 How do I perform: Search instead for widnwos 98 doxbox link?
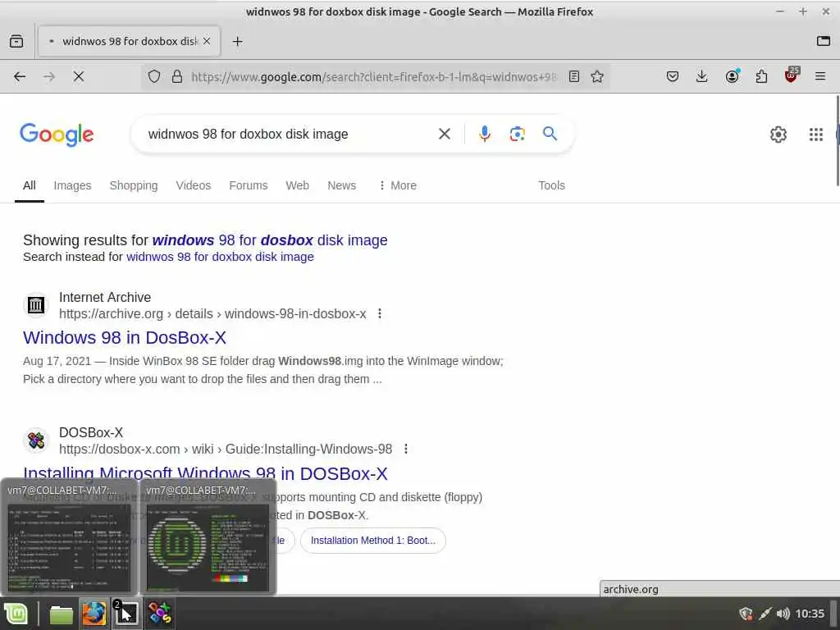point(220,257)
